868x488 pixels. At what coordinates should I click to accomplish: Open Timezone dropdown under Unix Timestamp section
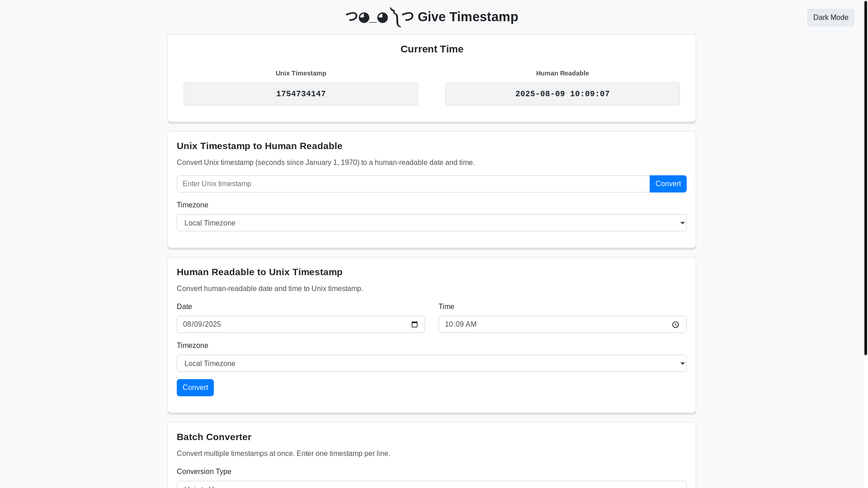coord(431,223)
